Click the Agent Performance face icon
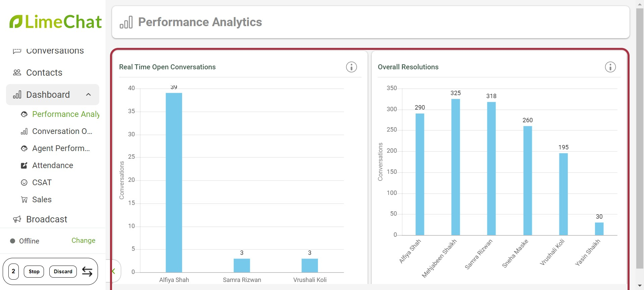The width and height of the screenshot is (644, 290). pos(24,148)
